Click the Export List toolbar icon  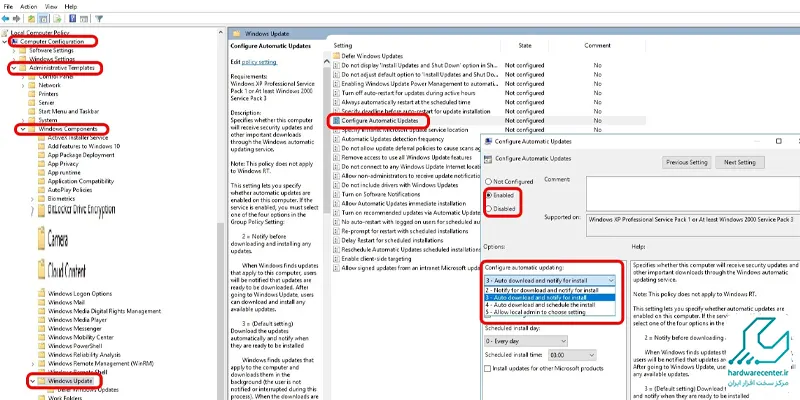(x=58, y=19)
